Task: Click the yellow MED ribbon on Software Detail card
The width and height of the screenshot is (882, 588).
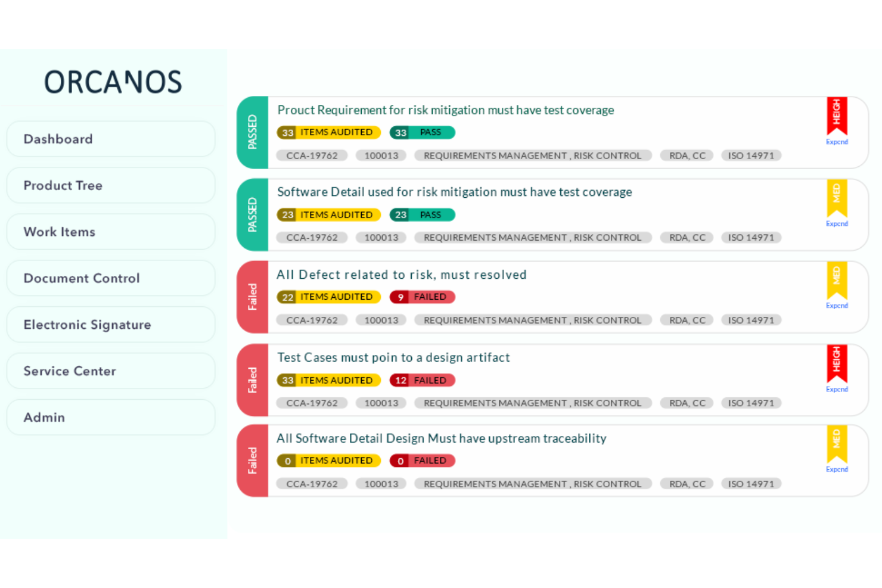Action: tap(837, 198)
